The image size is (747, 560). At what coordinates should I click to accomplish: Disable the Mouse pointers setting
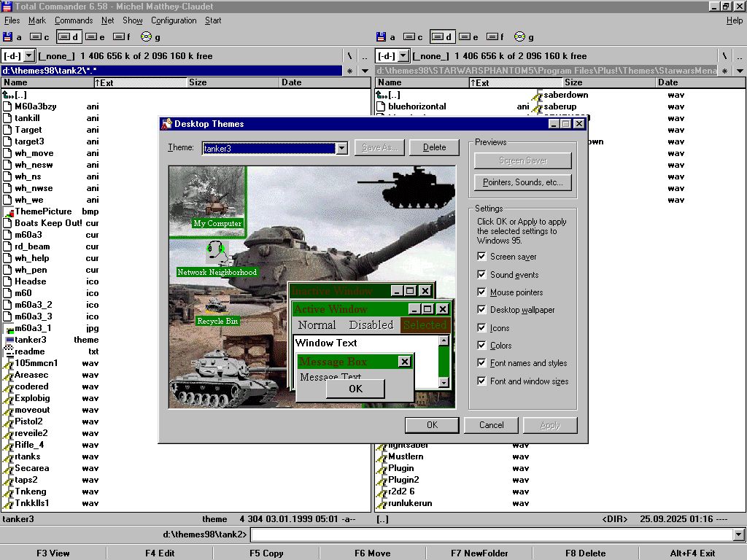tap(481, 292)
